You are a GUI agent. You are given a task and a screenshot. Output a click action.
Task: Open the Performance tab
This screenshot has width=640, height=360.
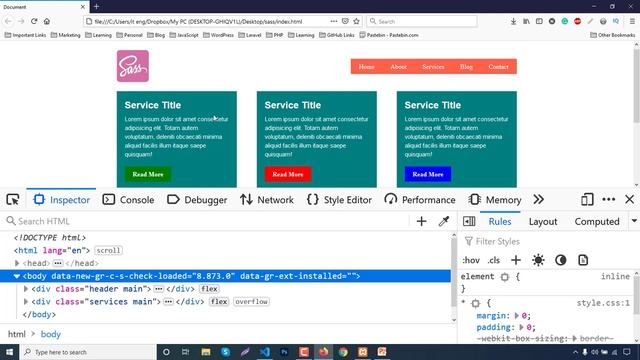[x=420, y=200]
